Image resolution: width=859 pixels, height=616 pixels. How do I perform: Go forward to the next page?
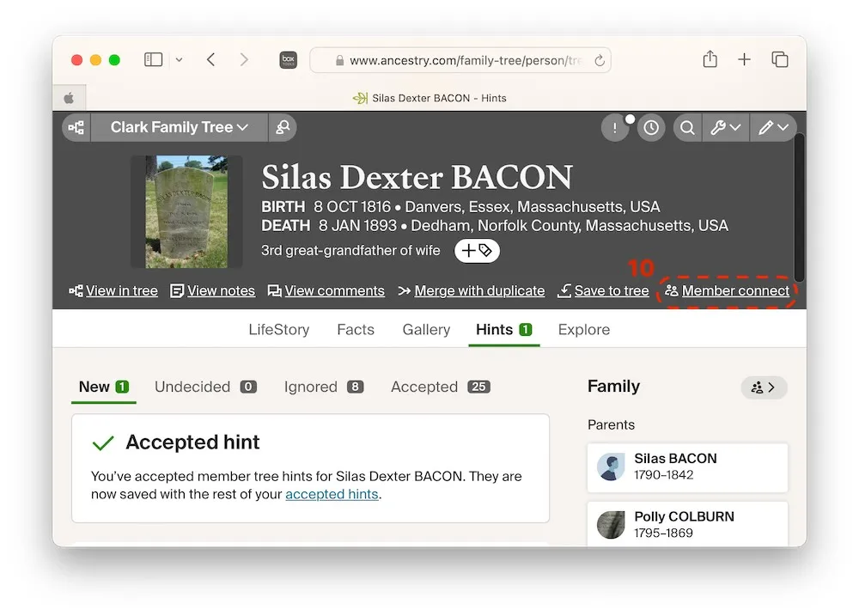coord(244,60)
